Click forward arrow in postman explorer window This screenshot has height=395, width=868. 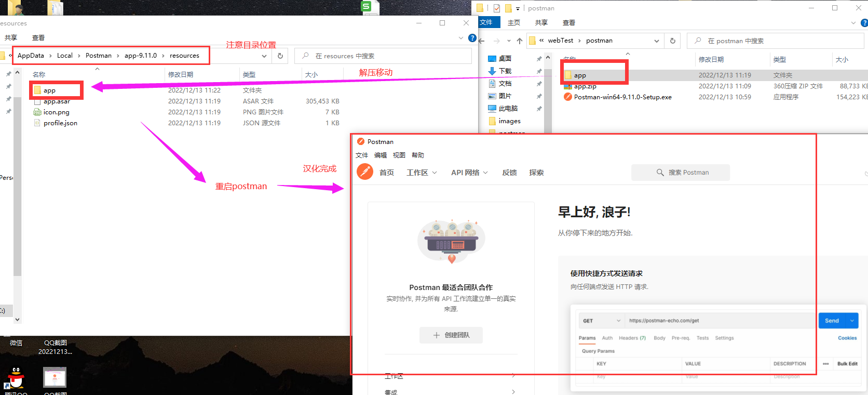tap(497, 41)
